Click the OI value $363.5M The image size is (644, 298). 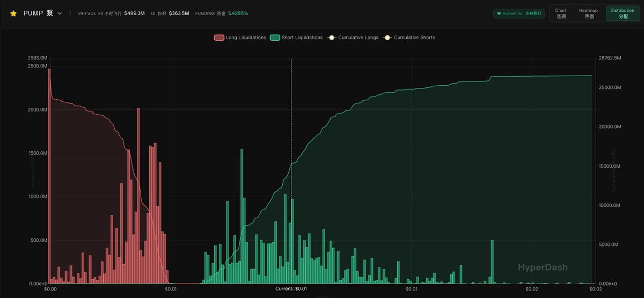pos(179,13)
